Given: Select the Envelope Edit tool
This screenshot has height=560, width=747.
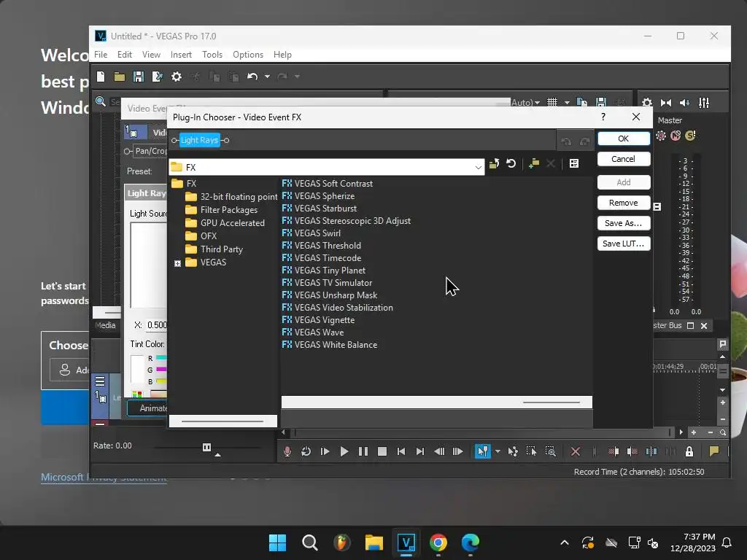Looking at the screenshot, I should pyautogui.click(x=513, y=451).
